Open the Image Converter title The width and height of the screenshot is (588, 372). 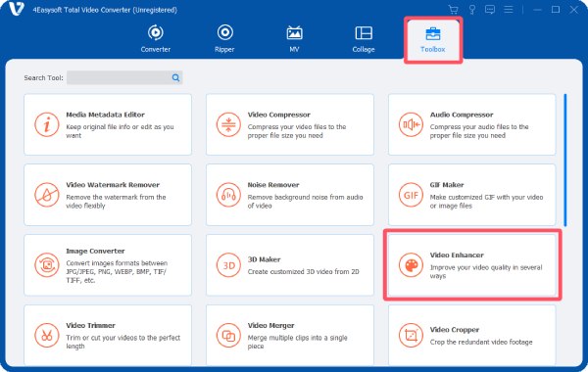tap(95, 251)
